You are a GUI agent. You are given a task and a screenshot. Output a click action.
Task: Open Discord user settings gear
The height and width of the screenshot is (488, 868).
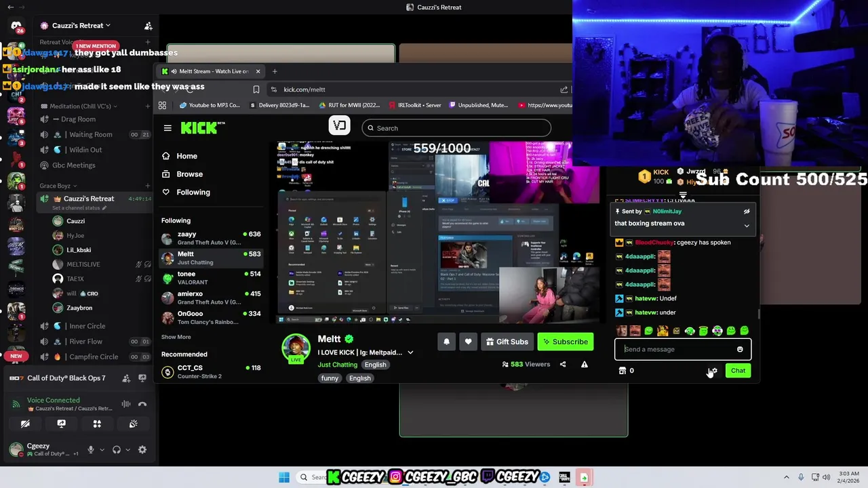click(x=142, y=449)
